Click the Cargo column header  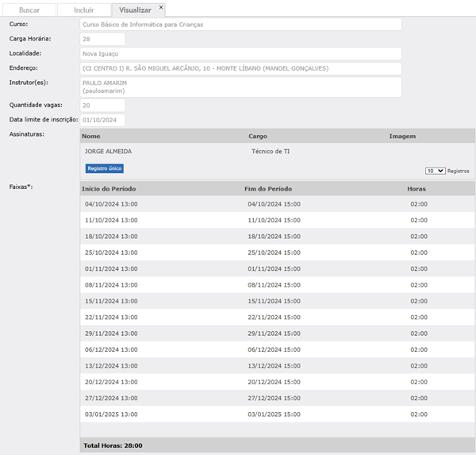tap(258, 137)
